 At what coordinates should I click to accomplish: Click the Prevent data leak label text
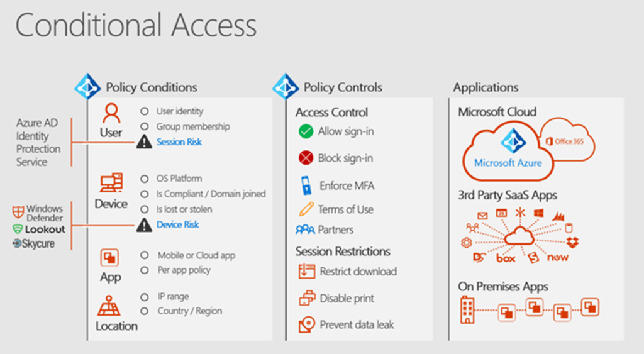357,325
